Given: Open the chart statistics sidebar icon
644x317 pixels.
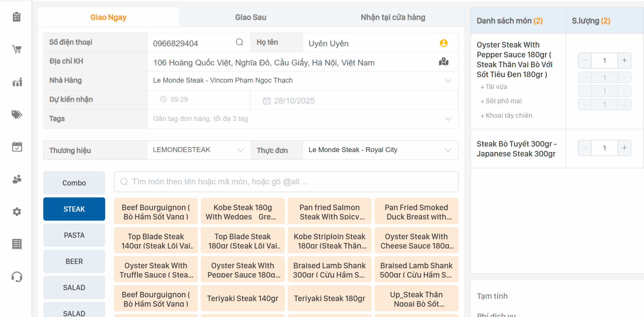Looking at the screenshot, I should coord(17,82).
